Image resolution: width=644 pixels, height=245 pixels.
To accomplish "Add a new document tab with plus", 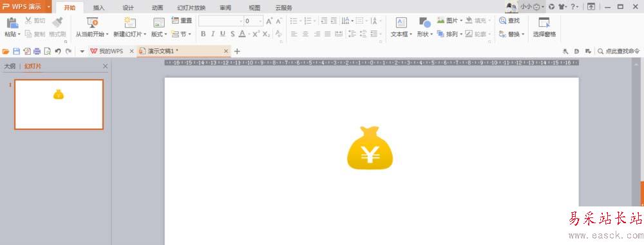I will tap(236, 51).
